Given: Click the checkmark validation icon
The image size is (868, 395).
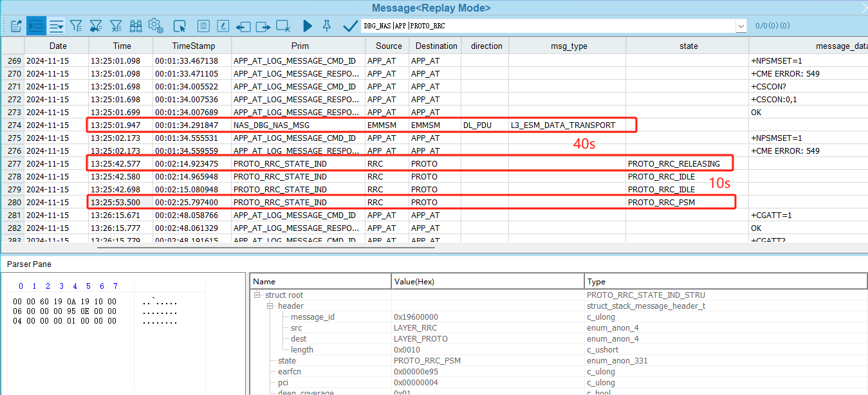Looking at the screenshot, I should (x=349, y=26).
